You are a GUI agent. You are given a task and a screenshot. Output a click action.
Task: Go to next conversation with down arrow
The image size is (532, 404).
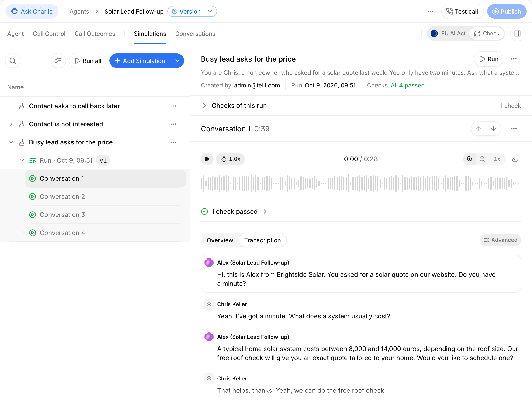[x=494, y=129]
